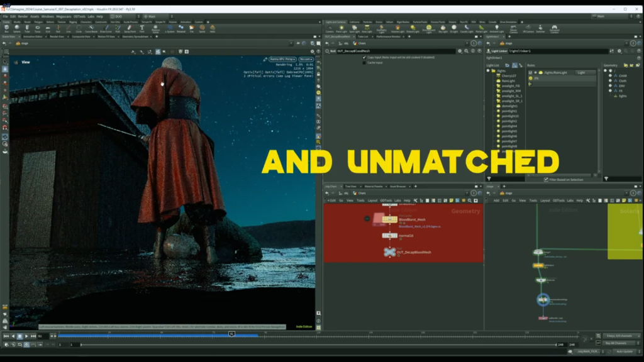
Task: Switch to Render View tab
Action: point(57,36)
